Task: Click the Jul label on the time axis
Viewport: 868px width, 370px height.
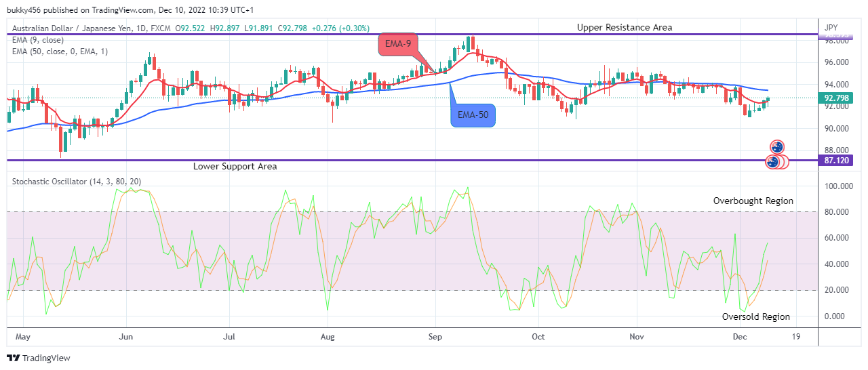Action: pyautogui.click(x=229, y=336)
